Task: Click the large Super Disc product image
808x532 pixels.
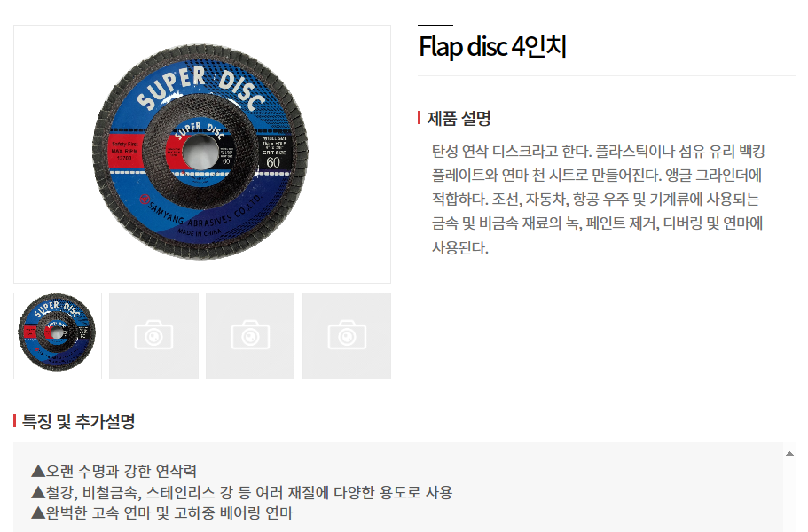Action: click(x=202, y=154)
